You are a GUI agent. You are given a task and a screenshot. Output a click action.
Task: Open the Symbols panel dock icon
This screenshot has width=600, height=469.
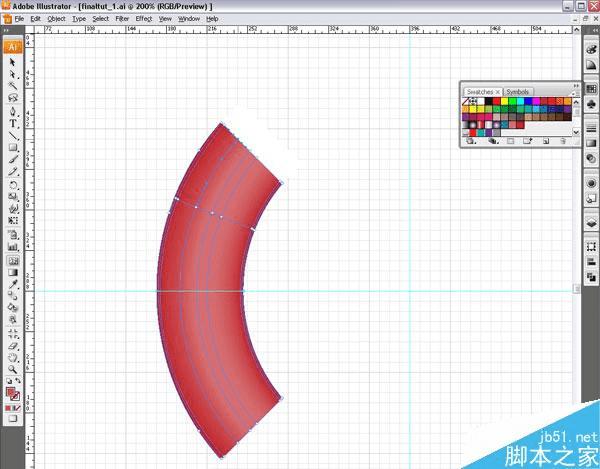click(591, 104)
